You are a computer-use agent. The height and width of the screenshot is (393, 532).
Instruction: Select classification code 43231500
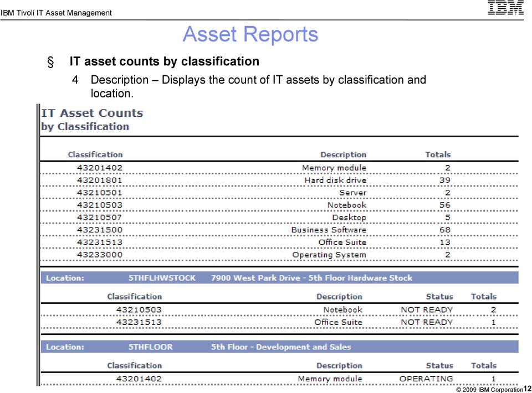[x=100, y=230]
